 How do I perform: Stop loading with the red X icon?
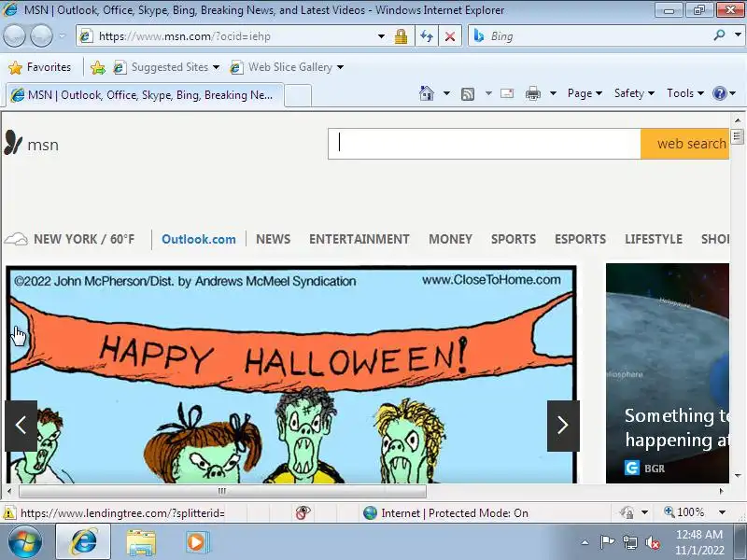pos(450,36)
